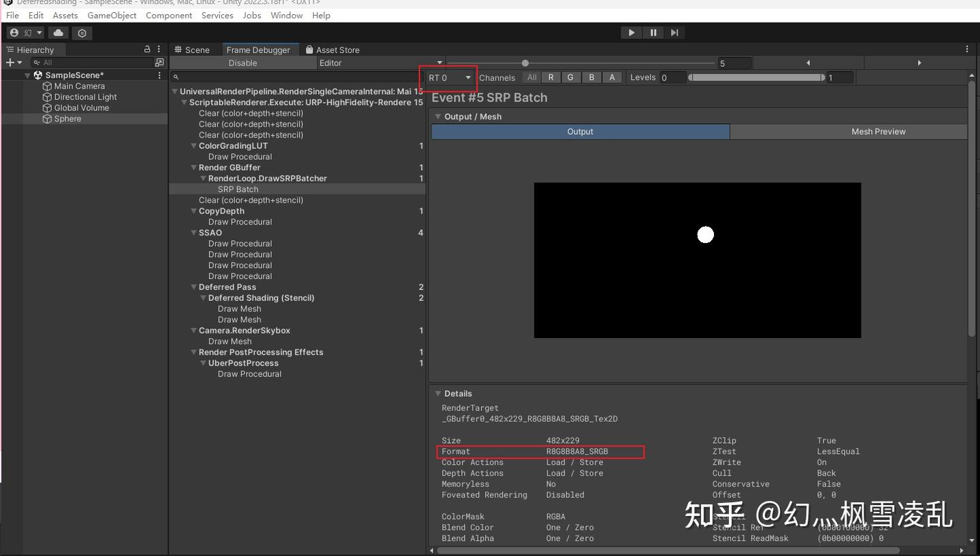This screenshot has height=556, width=980.
Task: Open the Window menu
Action: pyautogui.click(x=287, y=15)
